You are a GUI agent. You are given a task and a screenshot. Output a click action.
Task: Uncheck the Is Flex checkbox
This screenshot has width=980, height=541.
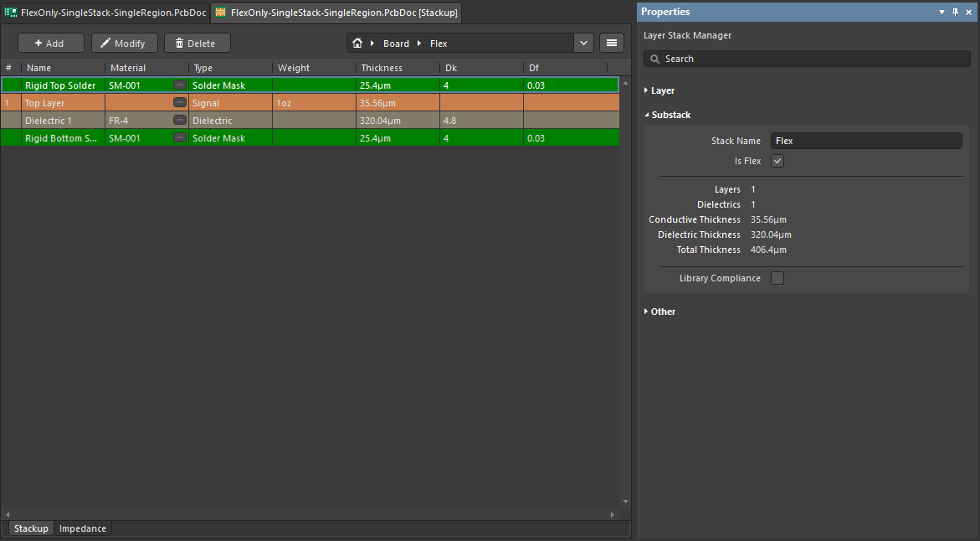[777, 161]
